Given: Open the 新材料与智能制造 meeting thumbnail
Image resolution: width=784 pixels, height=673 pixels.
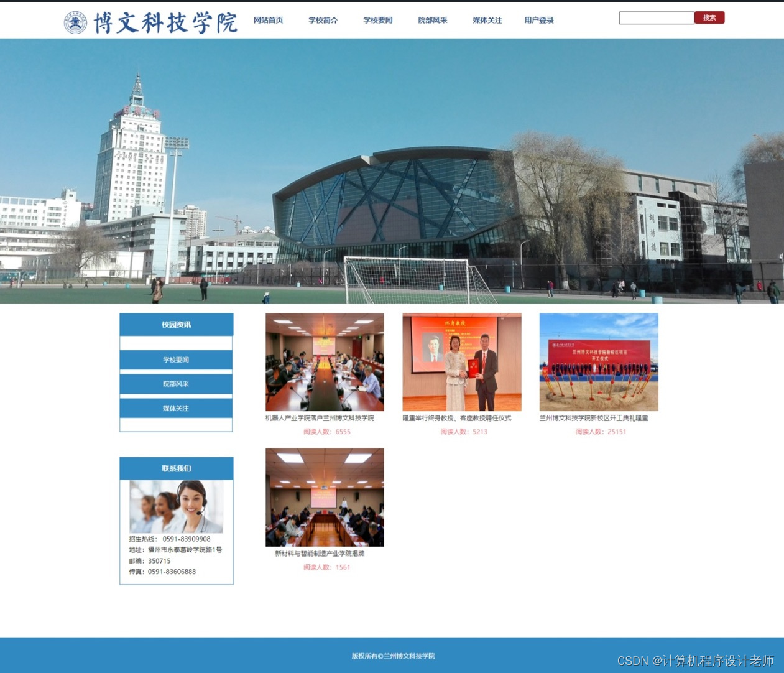Looking at the screenshot, I should click(x=325, y=498).
